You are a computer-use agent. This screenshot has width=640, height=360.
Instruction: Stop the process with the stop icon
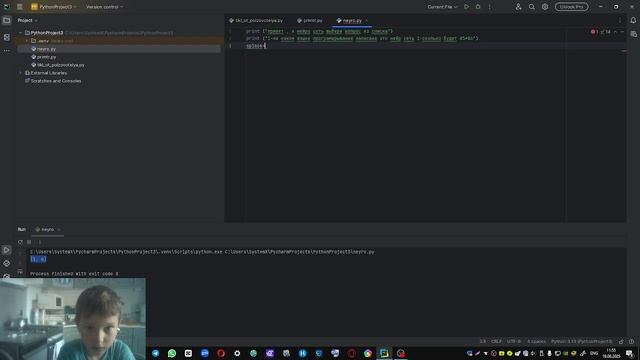pos(29,242)
